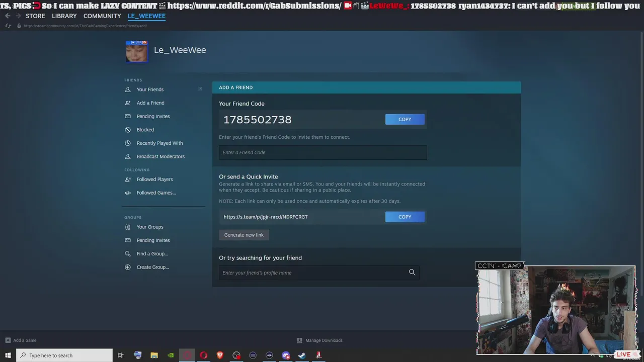Click the Broadcast Moderators icon
The image size is (644, 362).
click(x=128, y=157)
